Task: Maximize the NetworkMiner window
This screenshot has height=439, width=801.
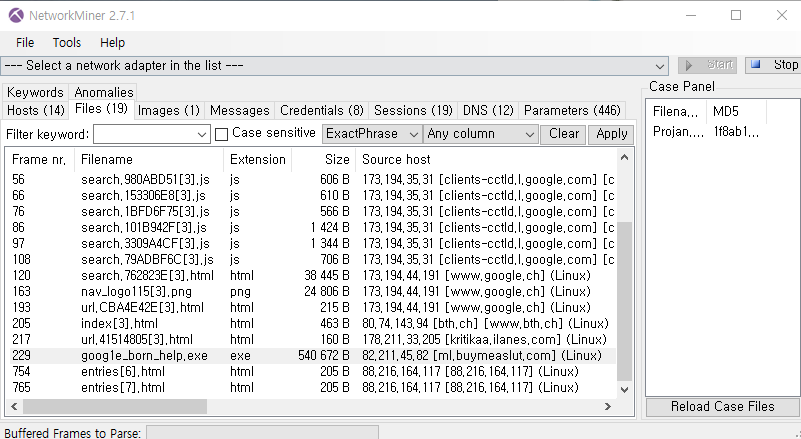Action: tap(736, 15)
